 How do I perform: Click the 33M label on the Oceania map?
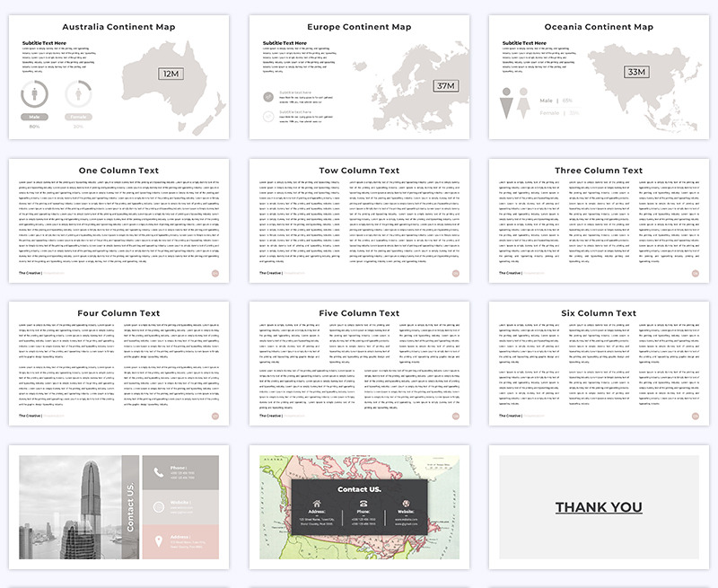[636, 72]
